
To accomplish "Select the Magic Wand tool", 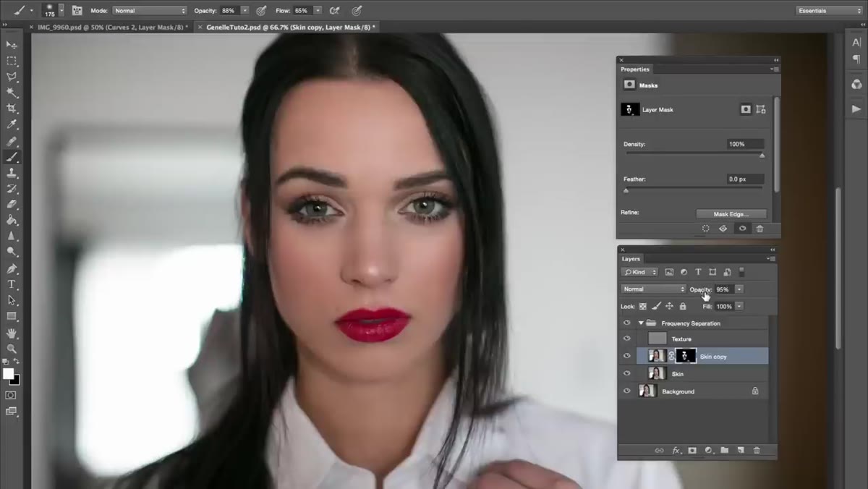I will point(12,93).
